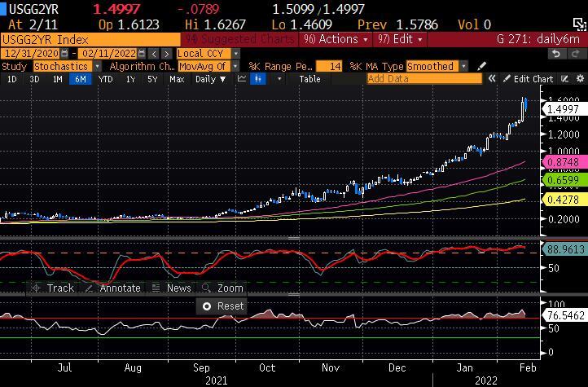
Task: Click the News button label
Action: pos(179,288)
